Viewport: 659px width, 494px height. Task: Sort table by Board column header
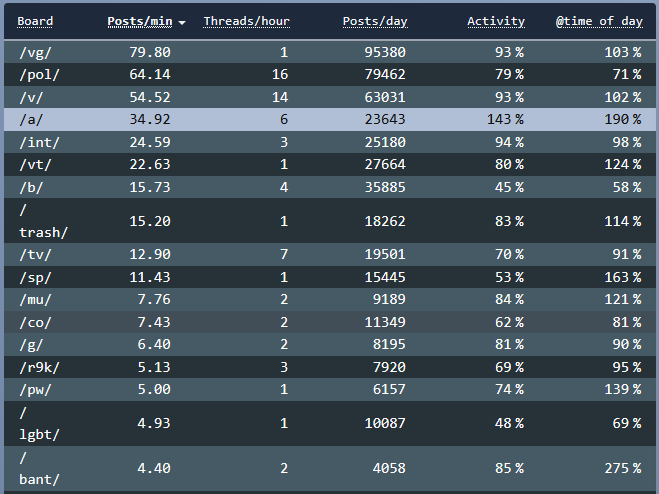[35, 21]
